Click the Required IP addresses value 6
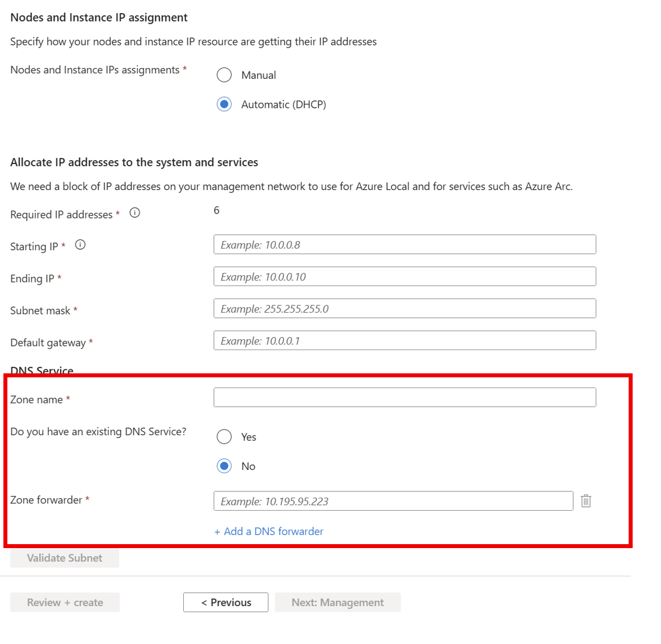This screenshot has height=644, width=661. click(x=216, y=211)
